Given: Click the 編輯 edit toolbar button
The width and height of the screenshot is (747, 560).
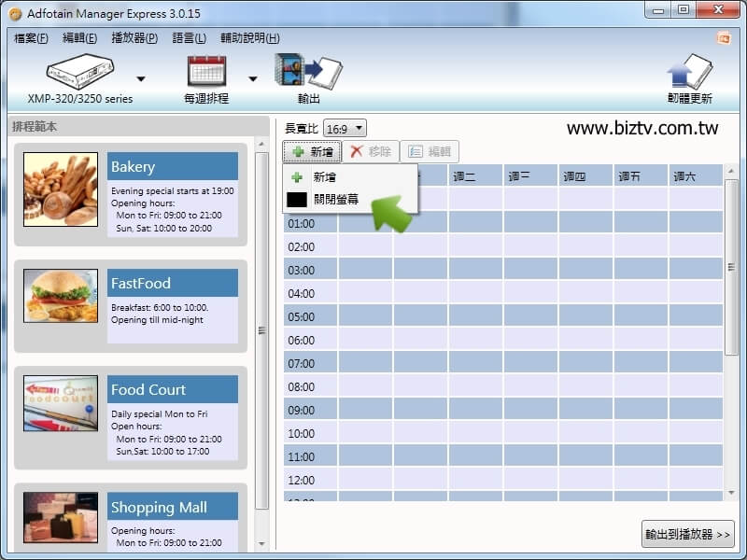Looking at the screenshot, I should coord(430,151).
